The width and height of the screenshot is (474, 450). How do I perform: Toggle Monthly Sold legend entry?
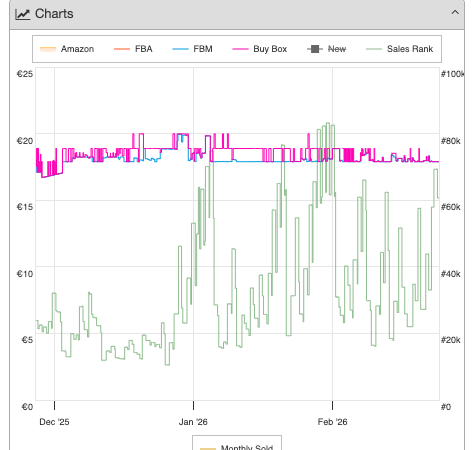[236, 447]
